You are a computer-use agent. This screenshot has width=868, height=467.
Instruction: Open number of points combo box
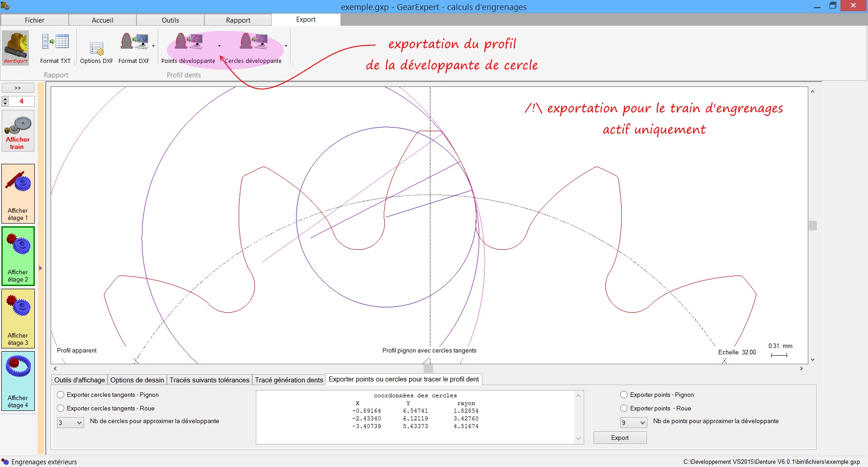(633, 423)
